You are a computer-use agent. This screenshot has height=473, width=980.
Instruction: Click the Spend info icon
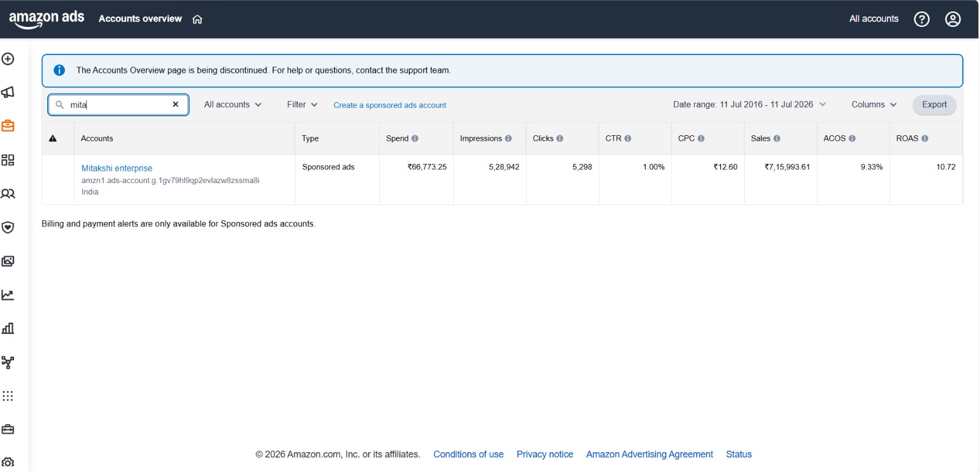click(x=415, y=138)
